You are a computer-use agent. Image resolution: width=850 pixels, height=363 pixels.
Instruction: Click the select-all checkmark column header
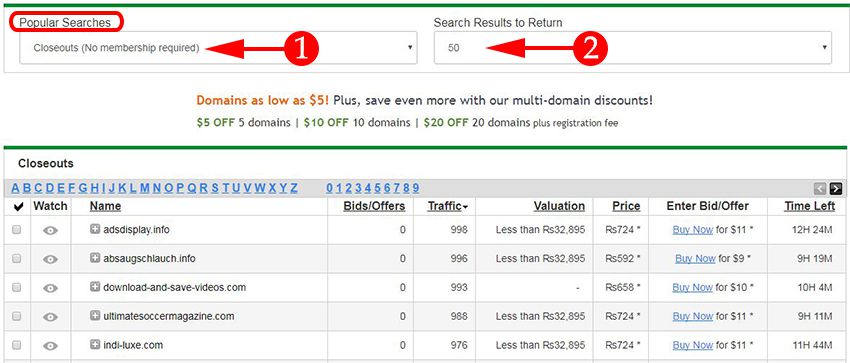(x=18, y=206)
